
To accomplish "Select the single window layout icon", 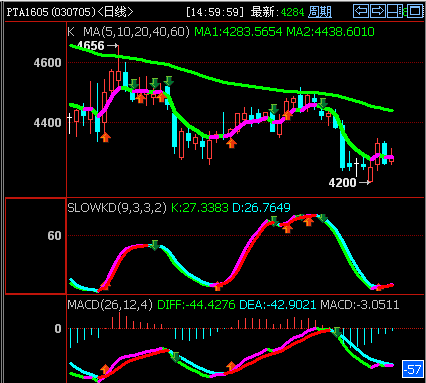I will [415, 11].
